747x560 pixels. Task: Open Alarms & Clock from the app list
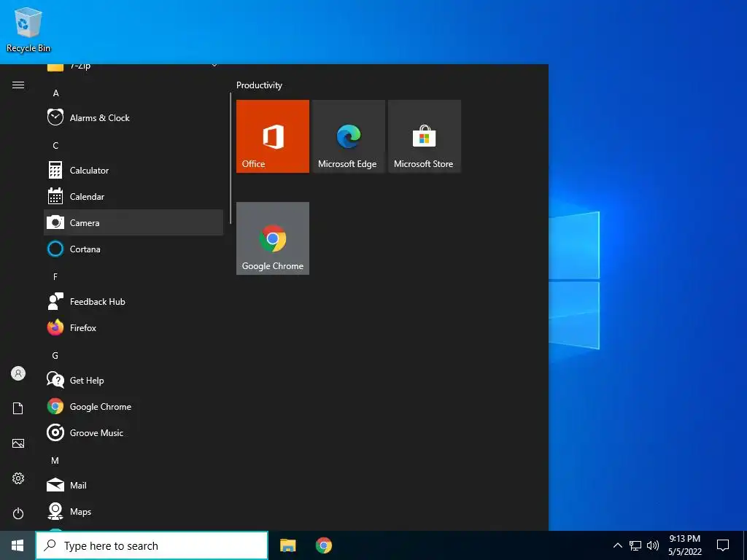133,117
